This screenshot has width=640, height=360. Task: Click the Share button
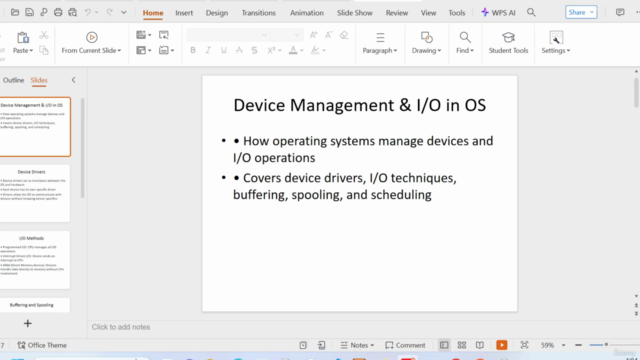[581, 12]
